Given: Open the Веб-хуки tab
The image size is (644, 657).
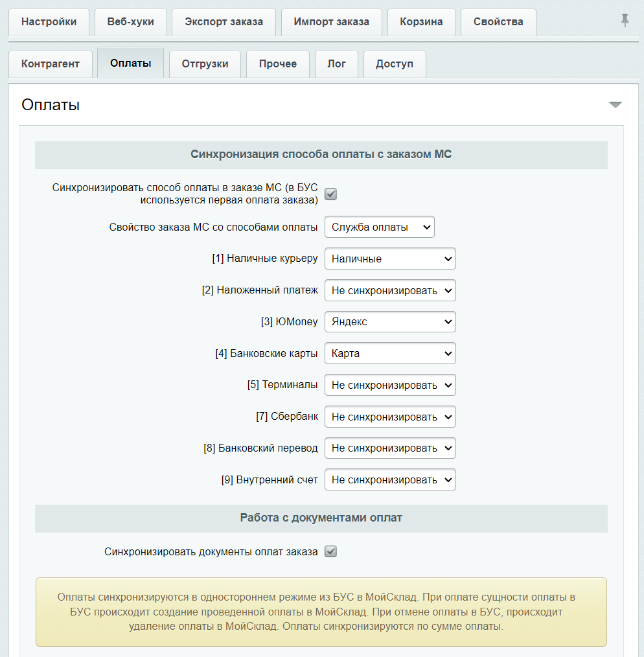Looking at the screenshot, I should (130, 22).
